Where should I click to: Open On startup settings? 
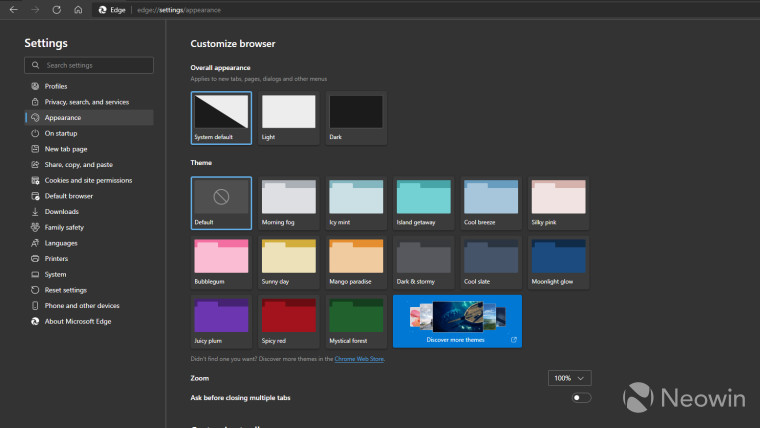[x=89, y=133]
